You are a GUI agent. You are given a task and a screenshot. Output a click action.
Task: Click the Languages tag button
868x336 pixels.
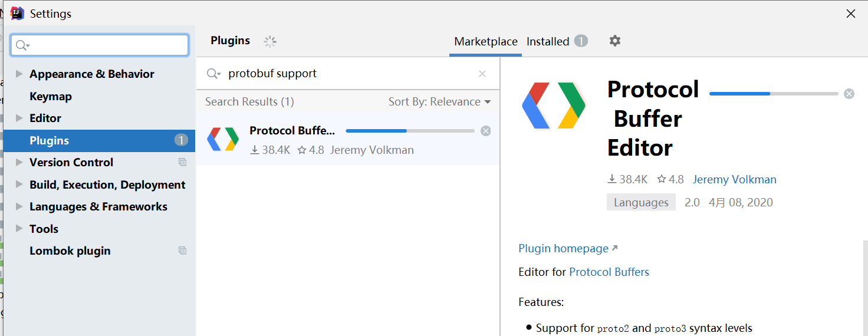(x=641, y=202)
